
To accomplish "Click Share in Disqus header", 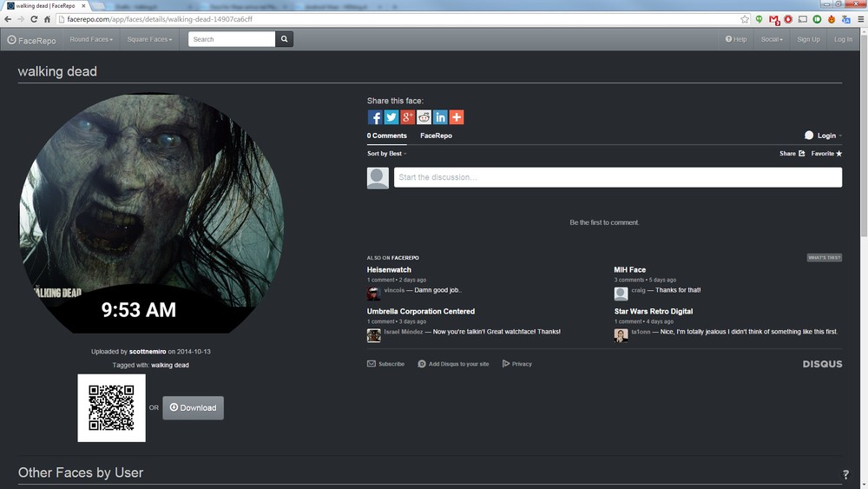I will point(792,154).
